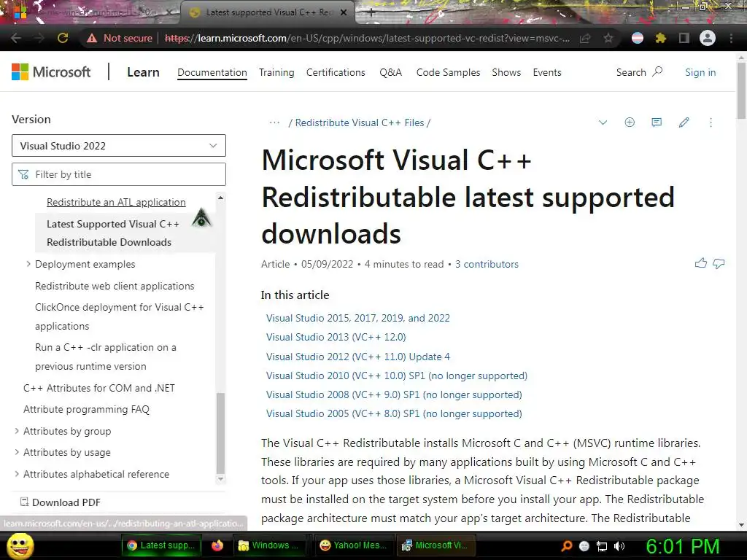The height and width of the screenshot is (560, 747).
Task: Jump to Visual Studio 2005 SP1 section
Action: point(394,414)
